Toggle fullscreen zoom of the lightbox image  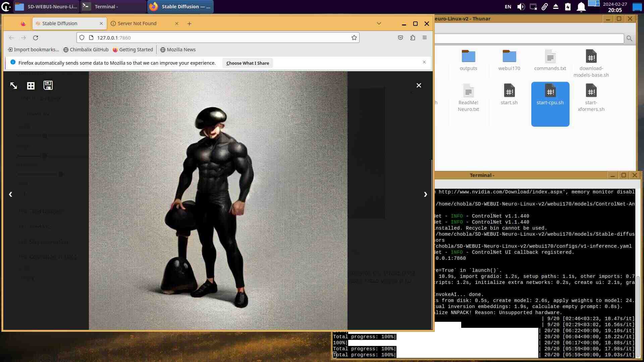[13, 86]
